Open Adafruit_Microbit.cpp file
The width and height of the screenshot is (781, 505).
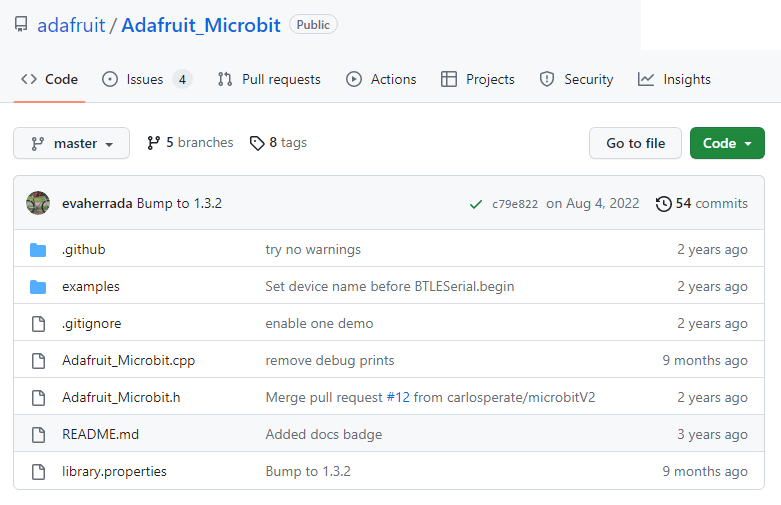pyautogui.click(x=128, y=360)
